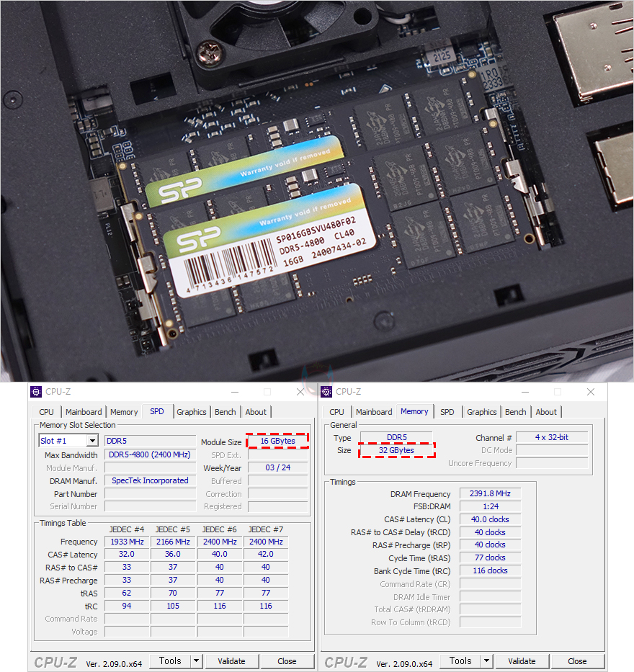The width and height of the screenshot is (634, 672).
Task: Click the CPU-Z app icon in left window title bar
Action: pyautogui.click(x=37, y=392)
